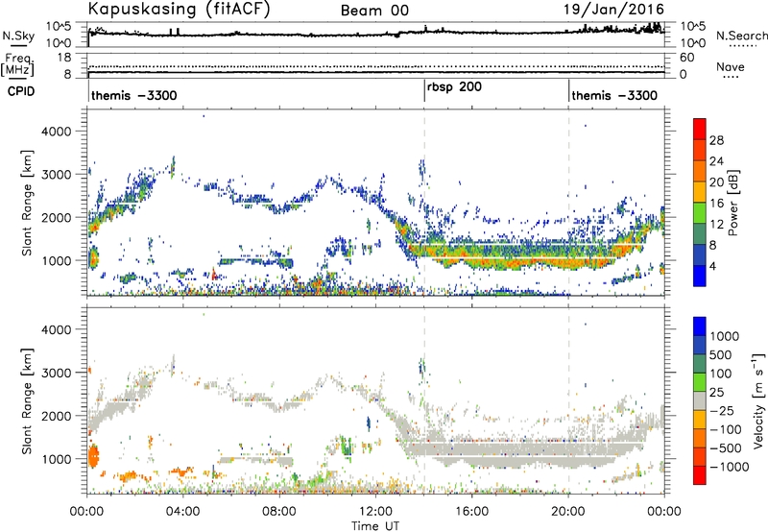Click the "Time UT" x-axis label

[375, 526]
